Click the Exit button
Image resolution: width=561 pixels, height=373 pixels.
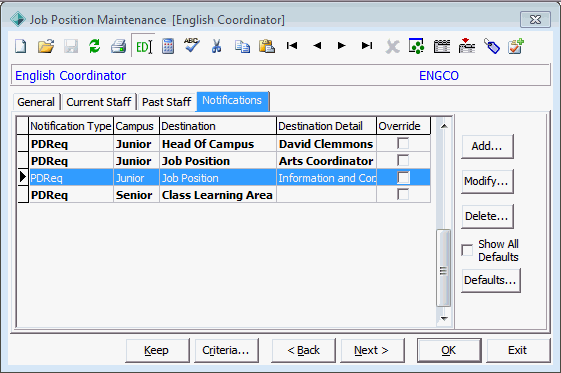tap(518, 350)
